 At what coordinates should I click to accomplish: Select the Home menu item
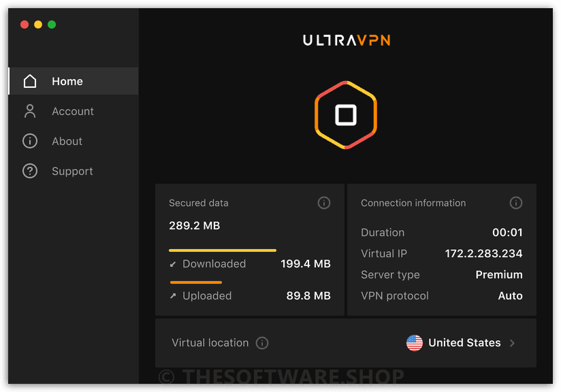(x=74, y=81)
